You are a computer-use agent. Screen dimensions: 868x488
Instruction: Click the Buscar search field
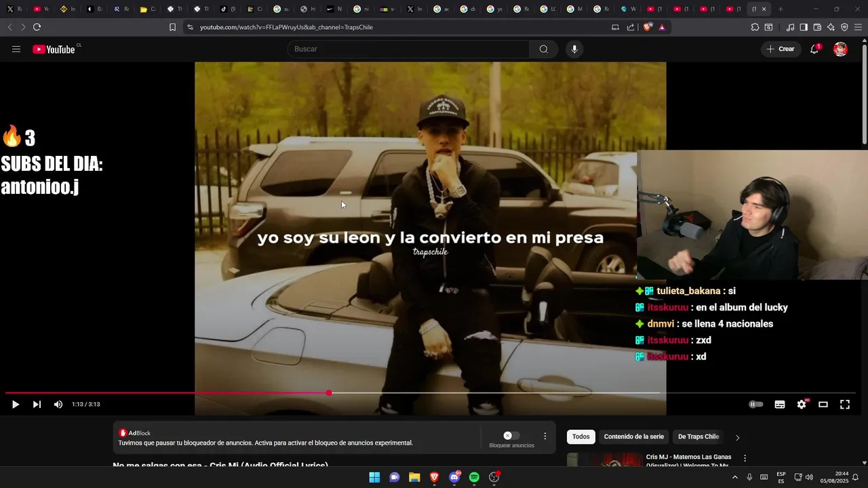pos(408,49)
